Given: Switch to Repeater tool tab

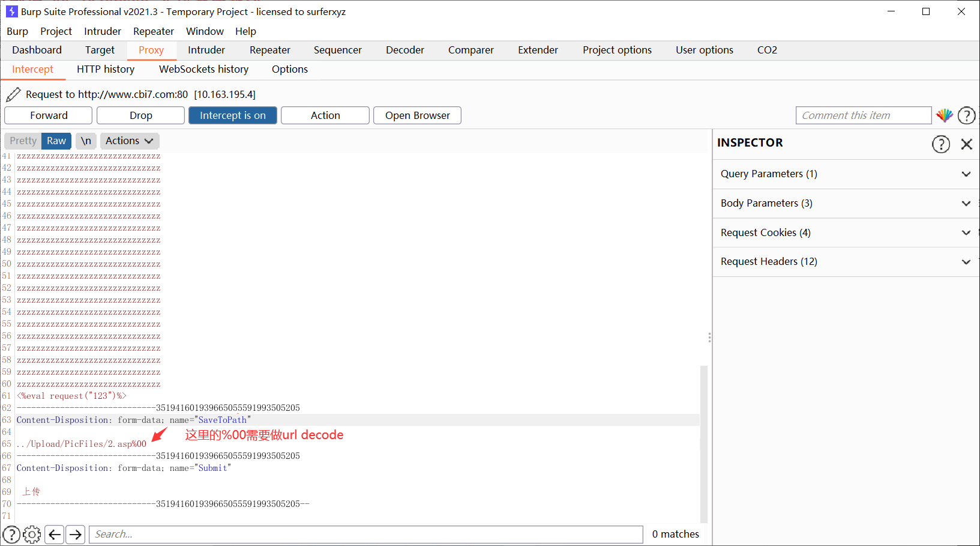Looking at the screenshot, I should 270,50.
